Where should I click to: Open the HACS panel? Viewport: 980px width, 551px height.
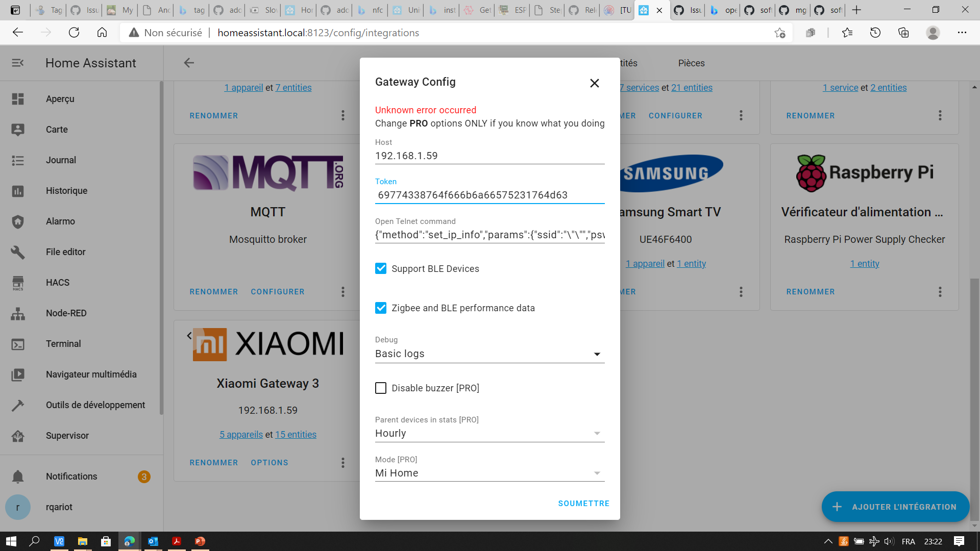(x=57, y=282)
